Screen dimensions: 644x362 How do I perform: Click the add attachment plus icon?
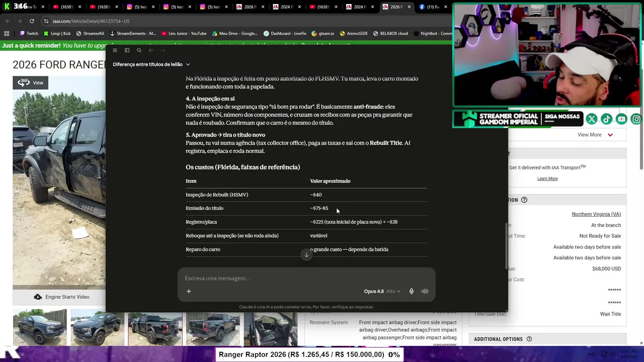tap(189, 291)
